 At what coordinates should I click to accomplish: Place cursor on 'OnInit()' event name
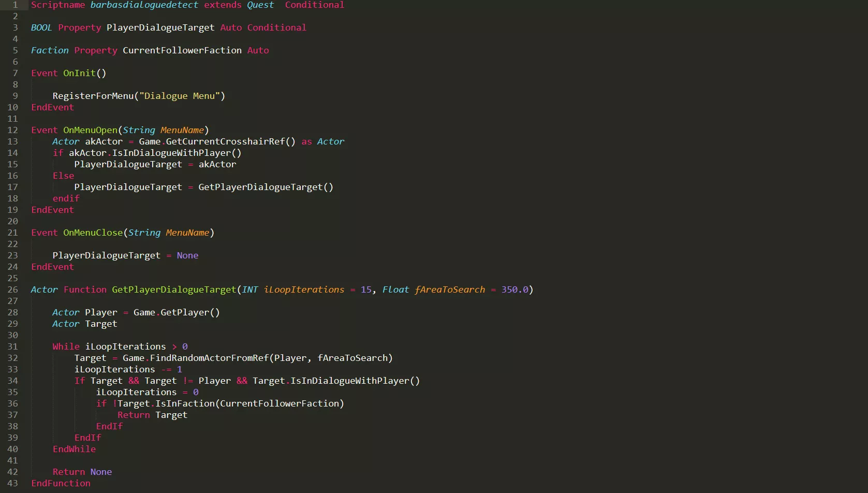click(x=84, y=73)
